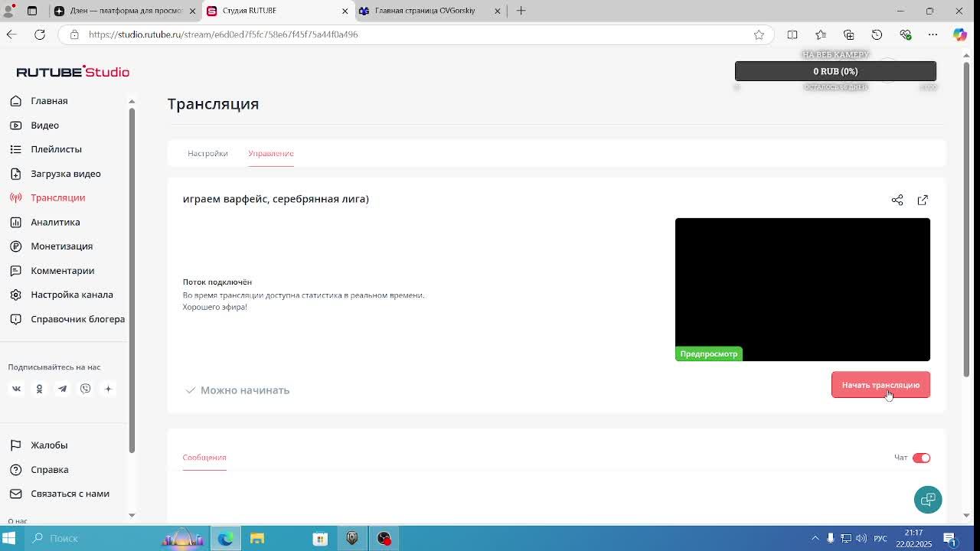Switch to Настройки tab
980x551 pixels.
click(x=207, y=153)
